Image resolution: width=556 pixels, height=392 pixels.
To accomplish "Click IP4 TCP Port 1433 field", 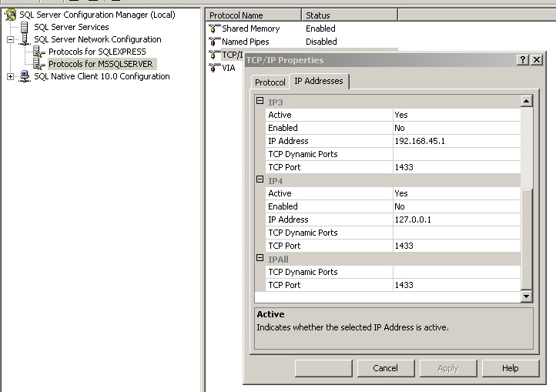I will (x=457, y=246).
